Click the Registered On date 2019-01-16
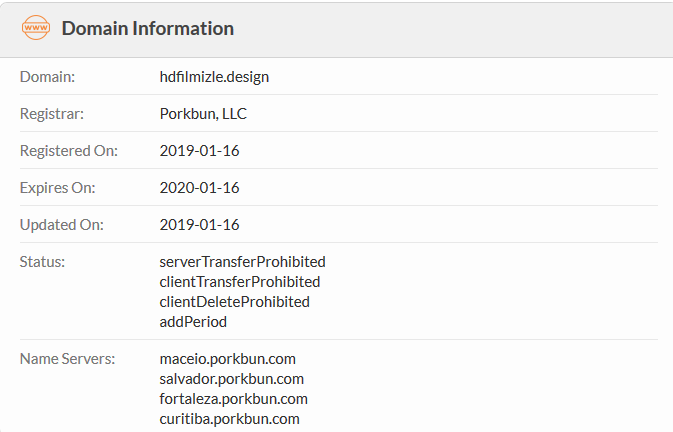 199,151
